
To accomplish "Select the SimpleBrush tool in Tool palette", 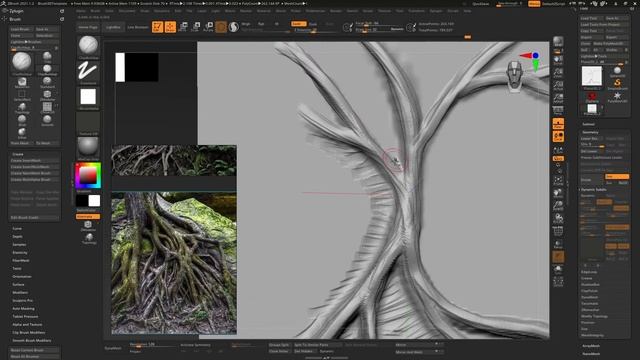I will 617,84.
